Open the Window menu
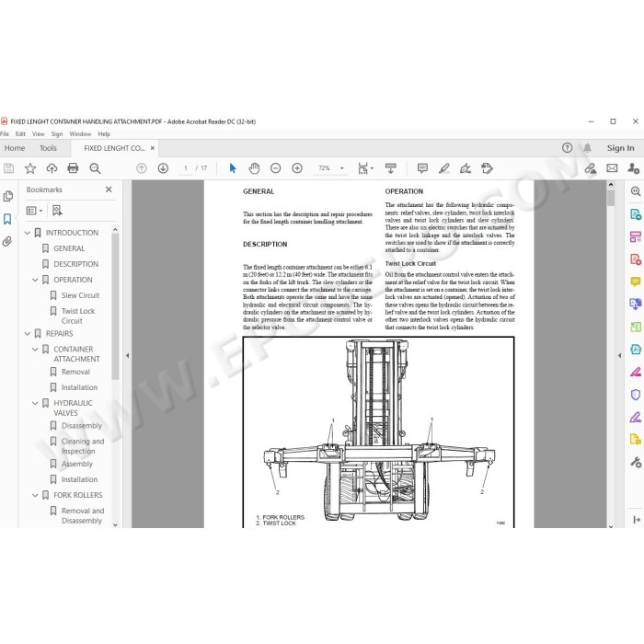Screen dimensions: 644x644 click(x=80, y=134)
